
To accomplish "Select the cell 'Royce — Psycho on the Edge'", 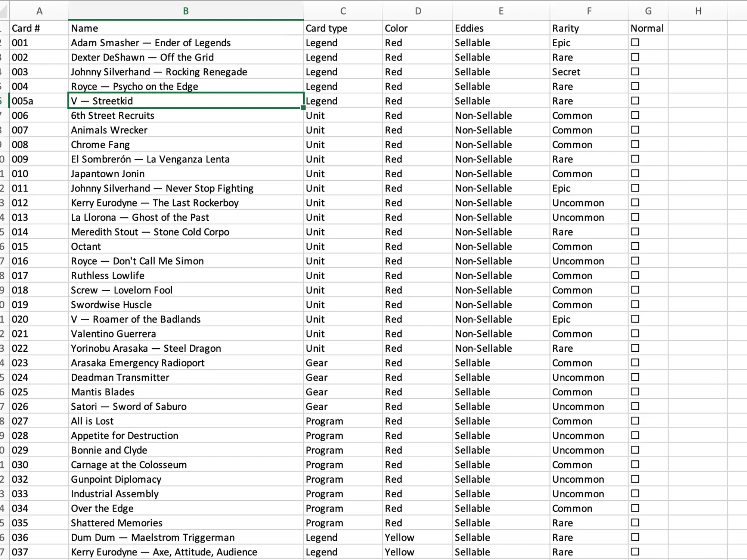I will coord(186,86).
